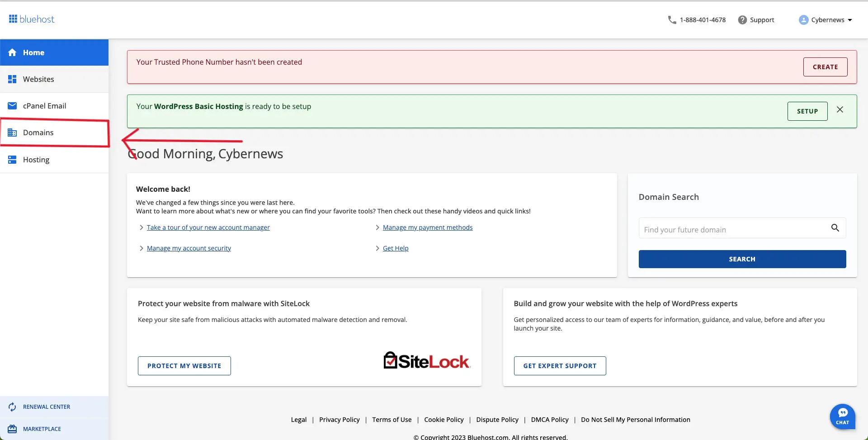Open the Get Help link
868x440 pixels.
(396, 248)
